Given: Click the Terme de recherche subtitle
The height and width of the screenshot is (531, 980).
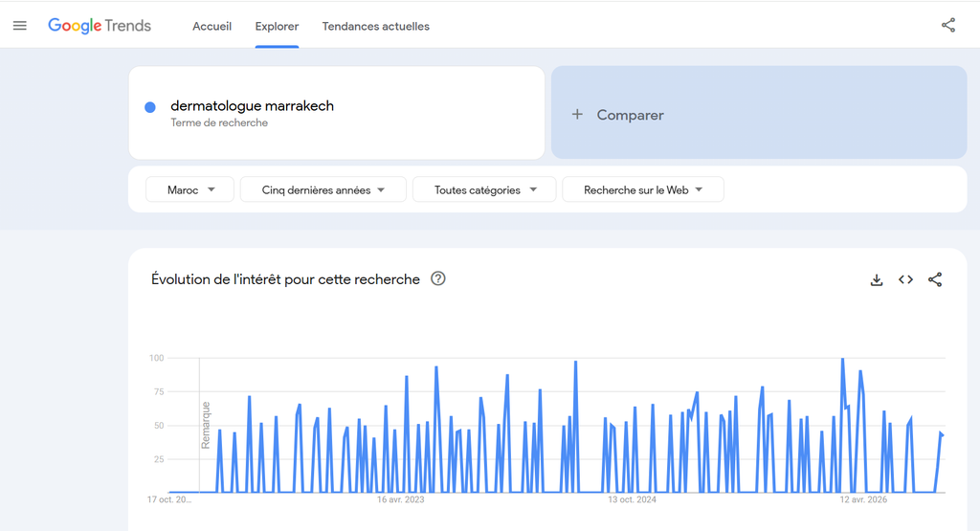Looking at the screenshot, I should 219,123.
